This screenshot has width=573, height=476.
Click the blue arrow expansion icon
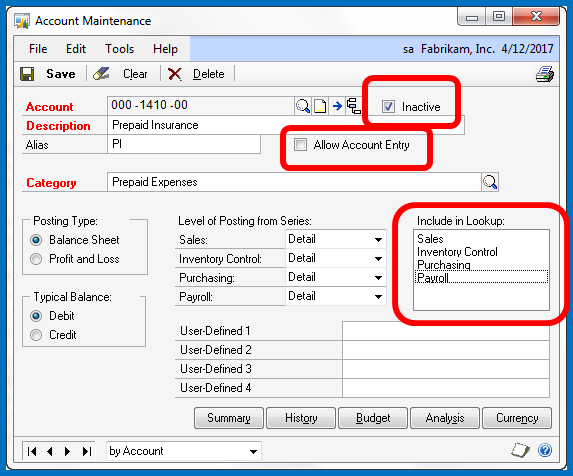coord(337,106)
